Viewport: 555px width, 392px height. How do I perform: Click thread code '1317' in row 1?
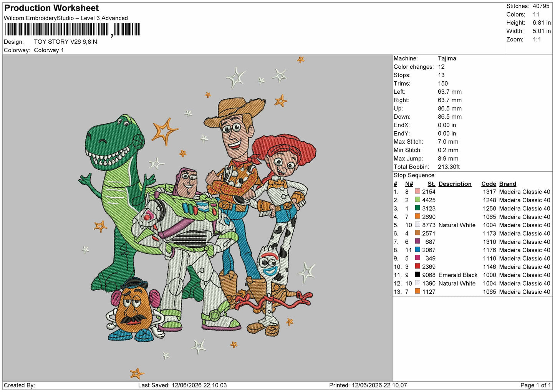click(490, 192)
